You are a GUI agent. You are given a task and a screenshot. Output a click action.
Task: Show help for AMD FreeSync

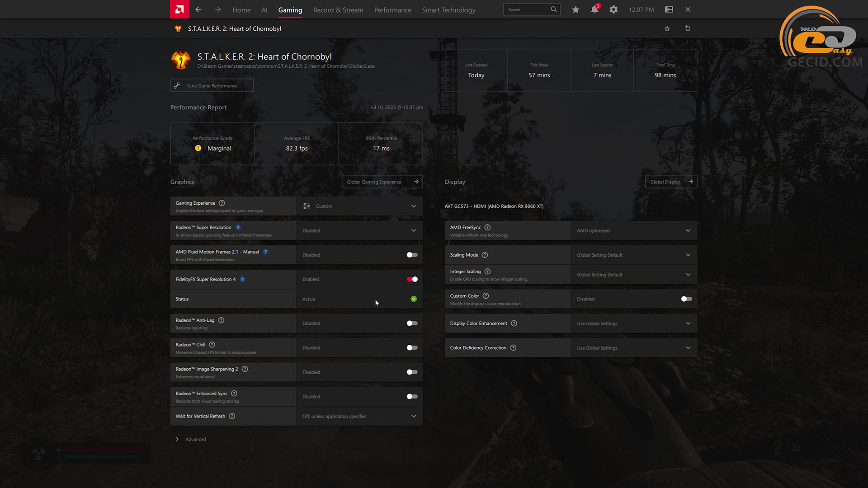(x=488, y=228)
